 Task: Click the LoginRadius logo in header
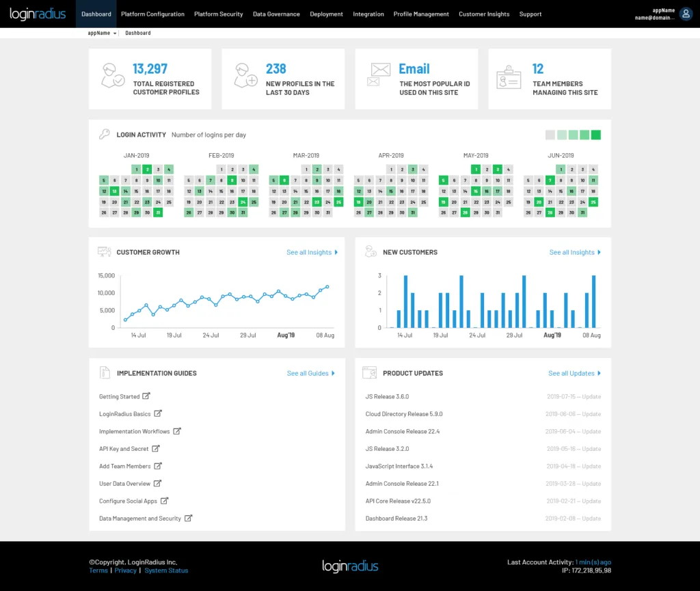tap(38, 14)
